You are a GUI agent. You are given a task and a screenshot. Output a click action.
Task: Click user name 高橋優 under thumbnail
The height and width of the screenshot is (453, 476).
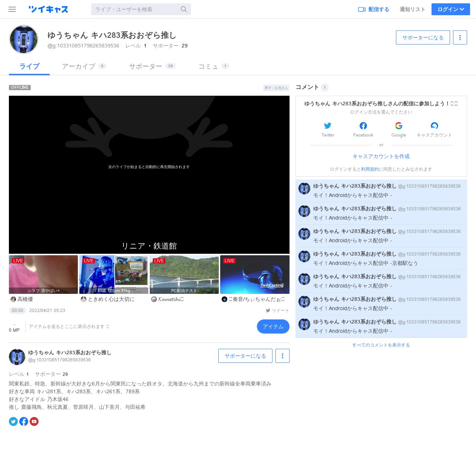(25, 299)
